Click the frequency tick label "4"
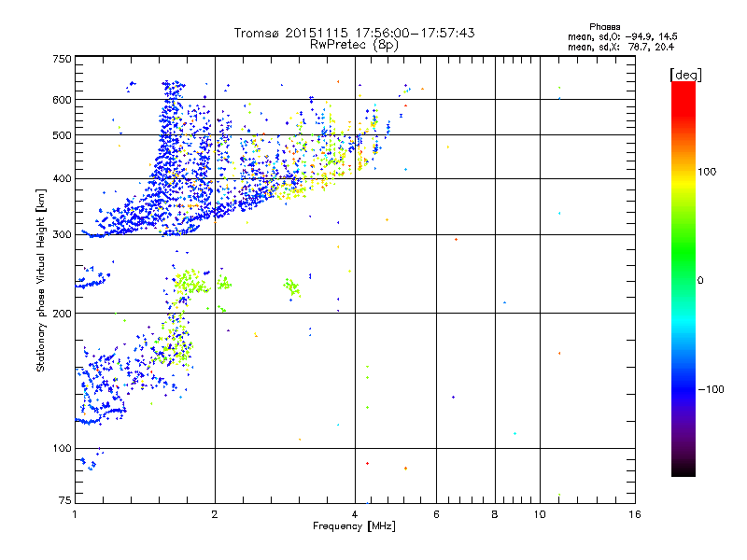This screenshot has width=747, height=560. (355, 514)
